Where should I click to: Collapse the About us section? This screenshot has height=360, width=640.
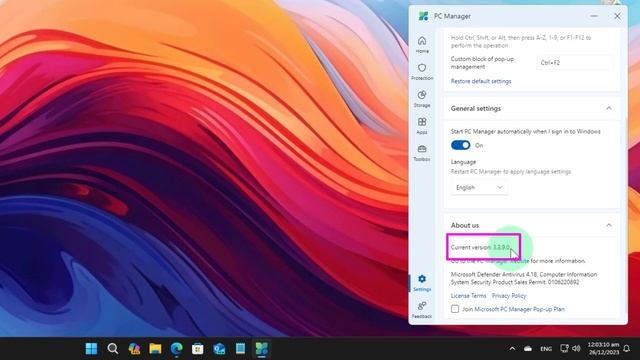pyautogui.click(x=609, y=225)
